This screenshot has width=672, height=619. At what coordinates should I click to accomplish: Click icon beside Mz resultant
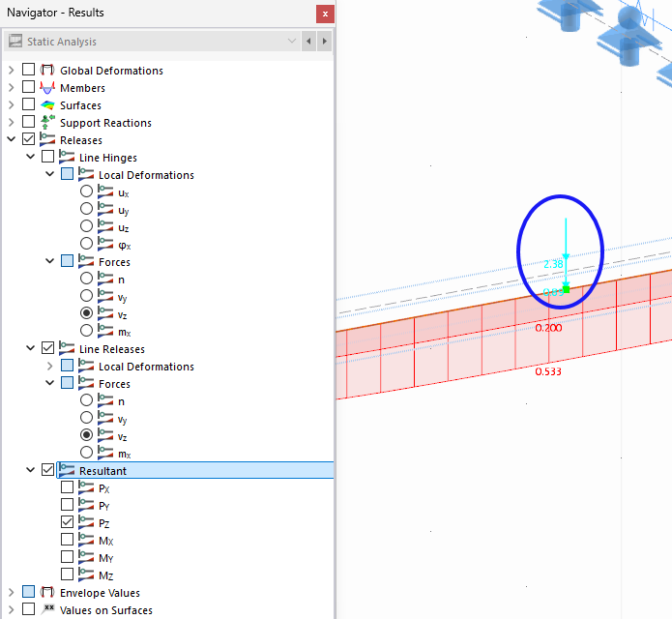tap(86, 575)
